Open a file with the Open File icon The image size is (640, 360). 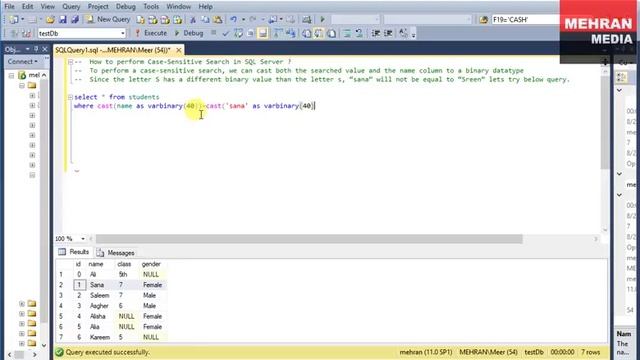(50, 20)
